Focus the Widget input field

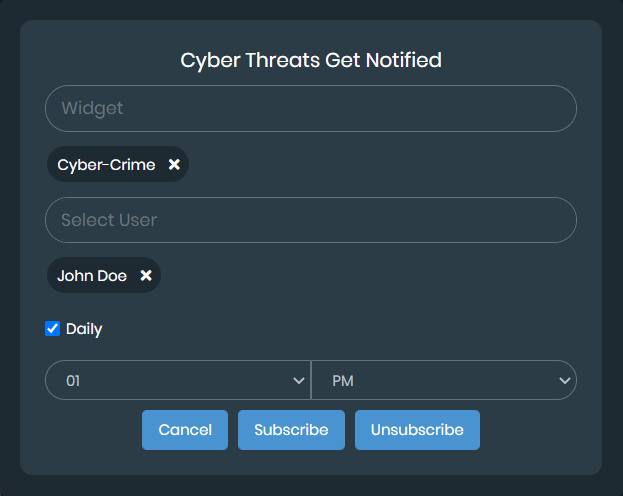tap(311, 109)
